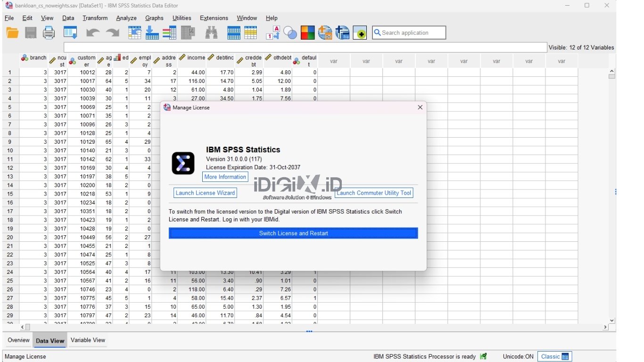The image size is (644, 362).
Task: Click the overlapping circles variable sets icon
Action: pyautogui.click(x=290, y=33)
